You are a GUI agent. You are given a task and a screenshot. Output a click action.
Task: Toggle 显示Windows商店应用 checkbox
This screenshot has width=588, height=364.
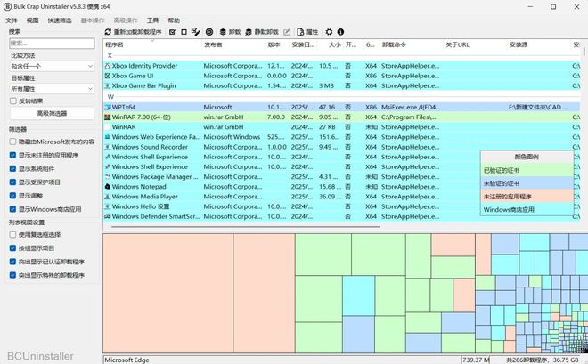[12, 209]
